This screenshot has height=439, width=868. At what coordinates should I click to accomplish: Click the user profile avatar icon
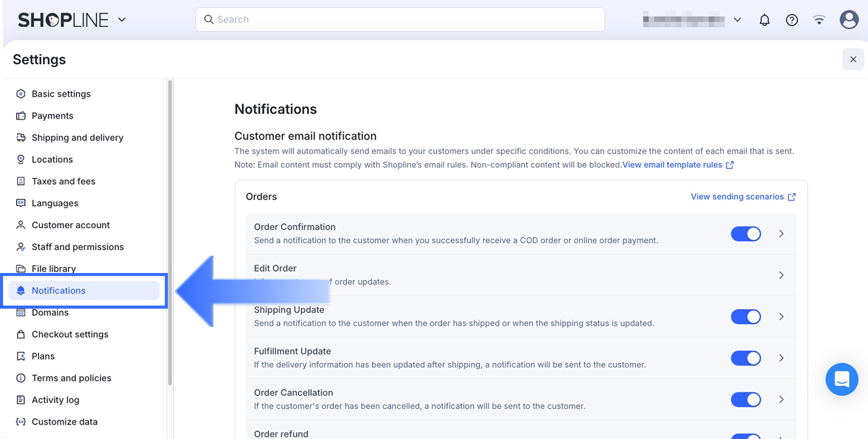click(x=849, y=20)
